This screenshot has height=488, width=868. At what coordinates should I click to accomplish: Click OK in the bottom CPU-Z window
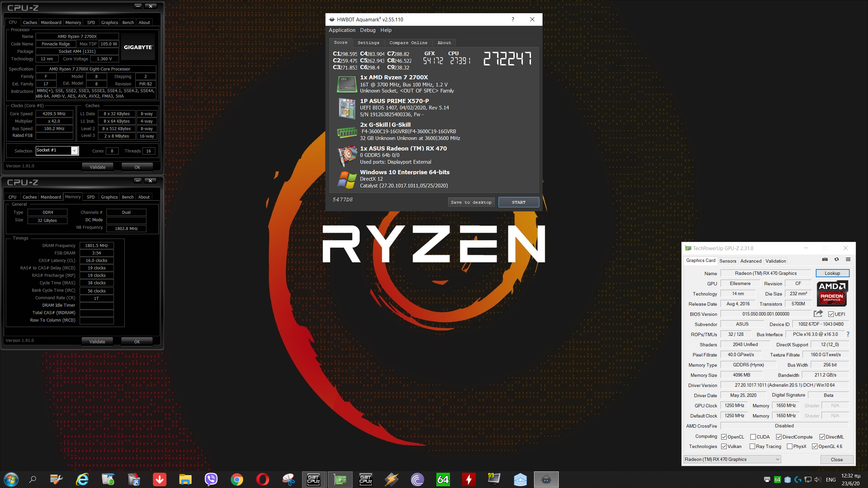(137, 342)
